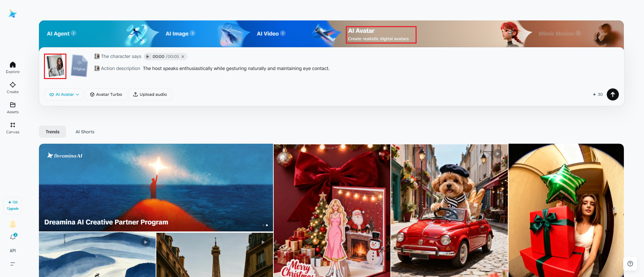Image resolution: width=644 pixels, height=277 pixels.
Task: Open the blue misty mountains video thumbnail
Action: coord(97,255)
